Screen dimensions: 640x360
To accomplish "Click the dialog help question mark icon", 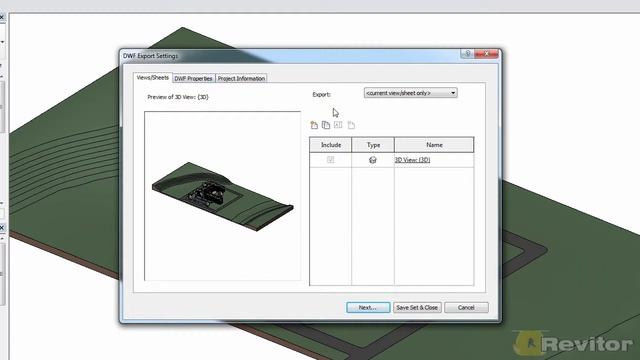I will (468, 53).
